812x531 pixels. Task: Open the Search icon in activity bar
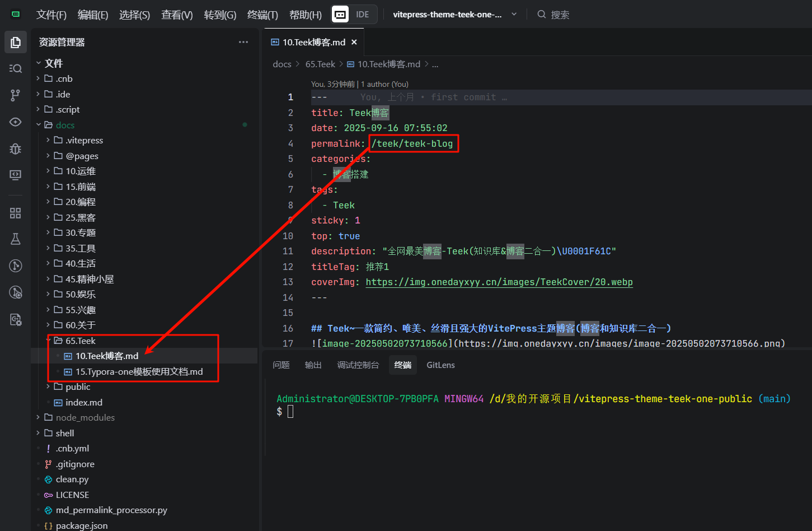(16, 68)
